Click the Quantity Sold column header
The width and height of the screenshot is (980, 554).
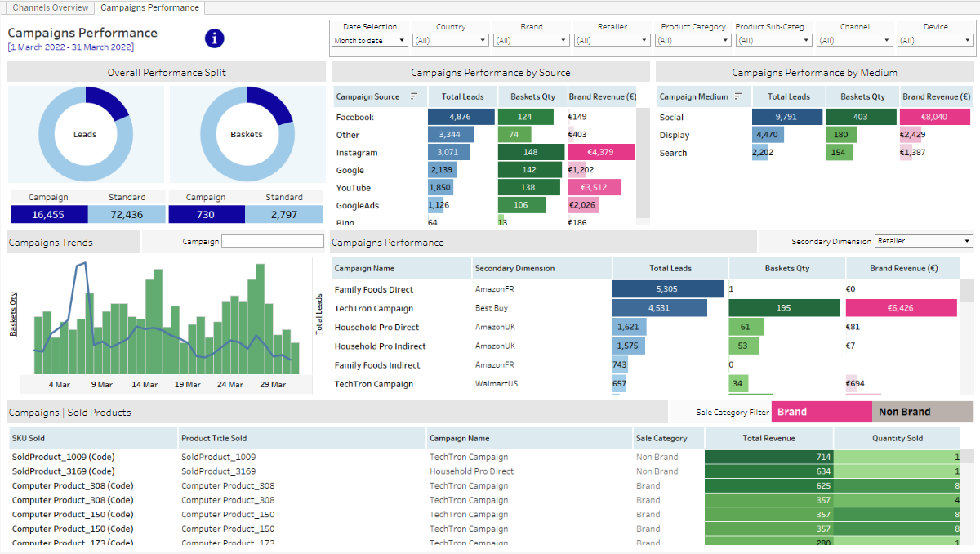coord(898,438)
